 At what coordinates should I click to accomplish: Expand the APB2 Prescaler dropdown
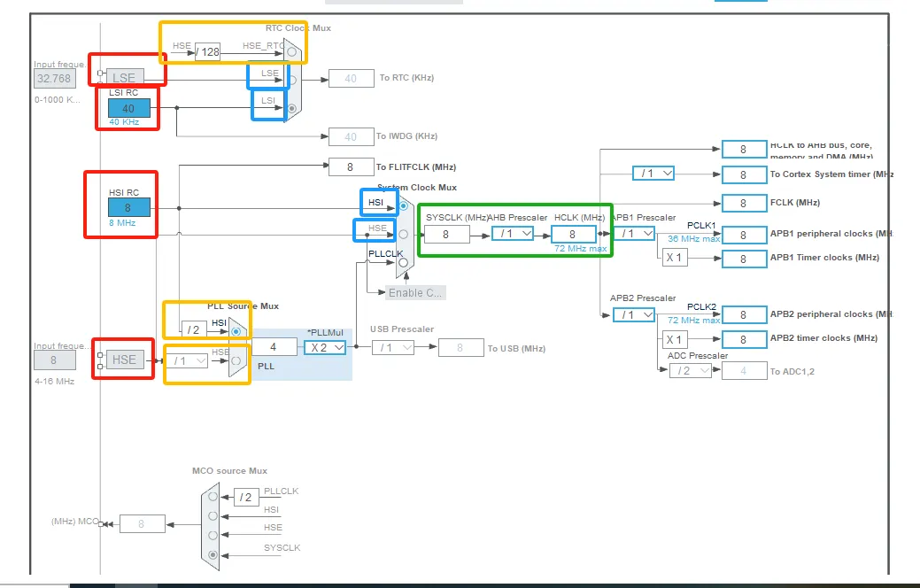(635, 314)
